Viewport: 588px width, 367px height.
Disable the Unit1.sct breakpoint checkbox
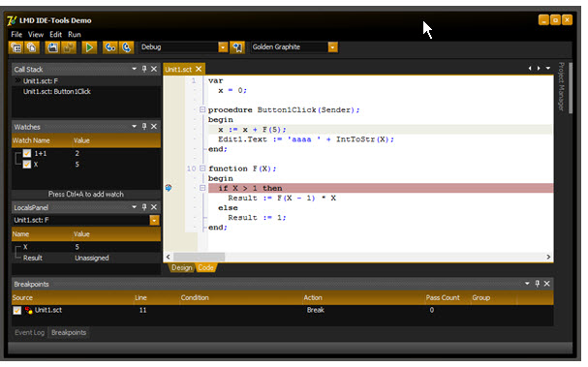click(16, 310)
